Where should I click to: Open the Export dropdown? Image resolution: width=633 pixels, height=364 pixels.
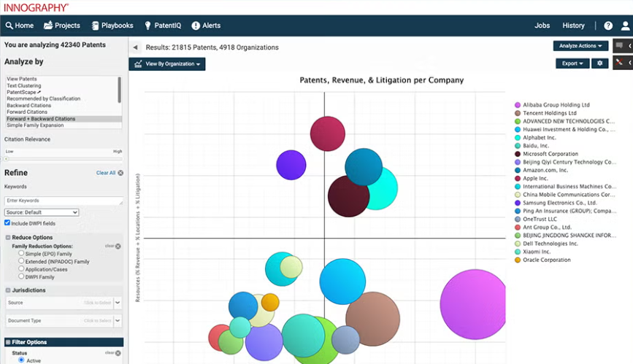pos(572,63)
